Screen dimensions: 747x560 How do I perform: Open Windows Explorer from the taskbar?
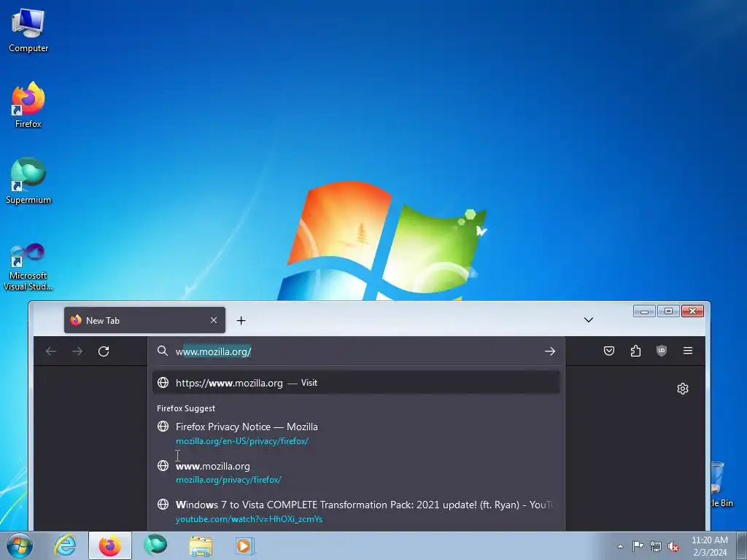201,545
